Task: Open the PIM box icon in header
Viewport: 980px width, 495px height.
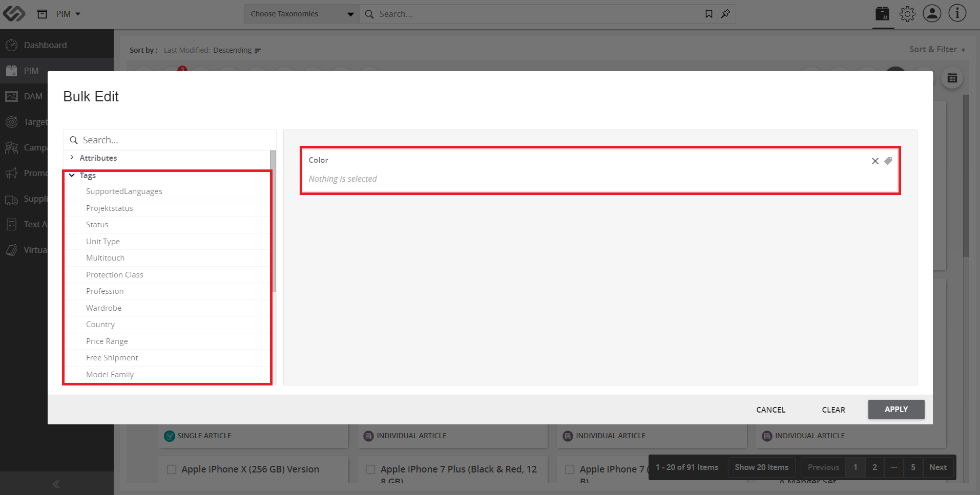Action: point(883,14)
